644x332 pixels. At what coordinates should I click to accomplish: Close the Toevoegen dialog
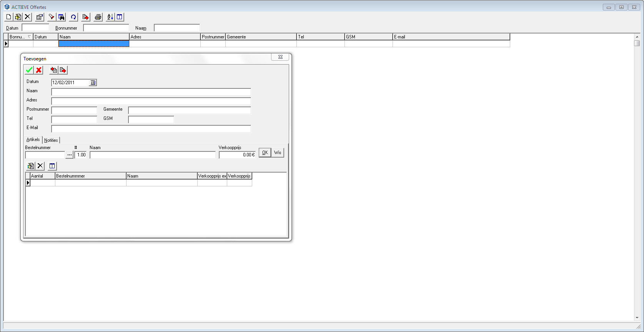pos(280,57)
